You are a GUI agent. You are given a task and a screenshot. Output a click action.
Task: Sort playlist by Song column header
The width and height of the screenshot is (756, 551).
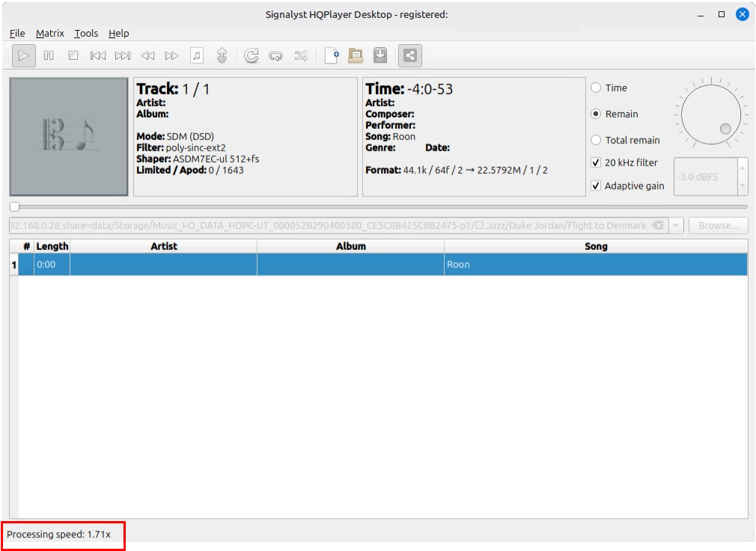pyautogui.click(x=596, y=246)
